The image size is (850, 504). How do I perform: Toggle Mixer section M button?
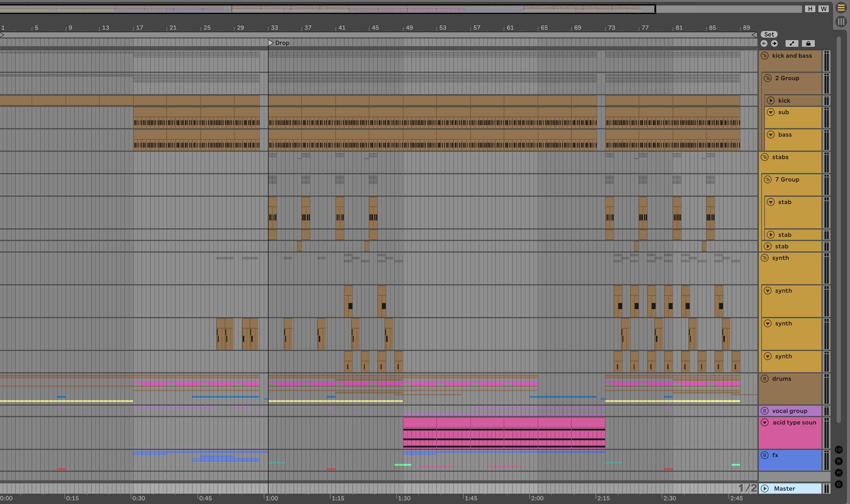838,473
